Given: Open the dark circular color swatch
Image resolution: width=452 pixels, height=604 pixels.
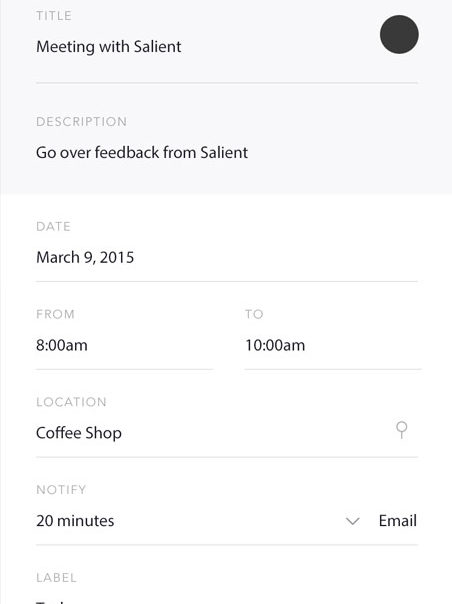Looking at the screenshot, I should pyautogui.click(x=399, y=34).
